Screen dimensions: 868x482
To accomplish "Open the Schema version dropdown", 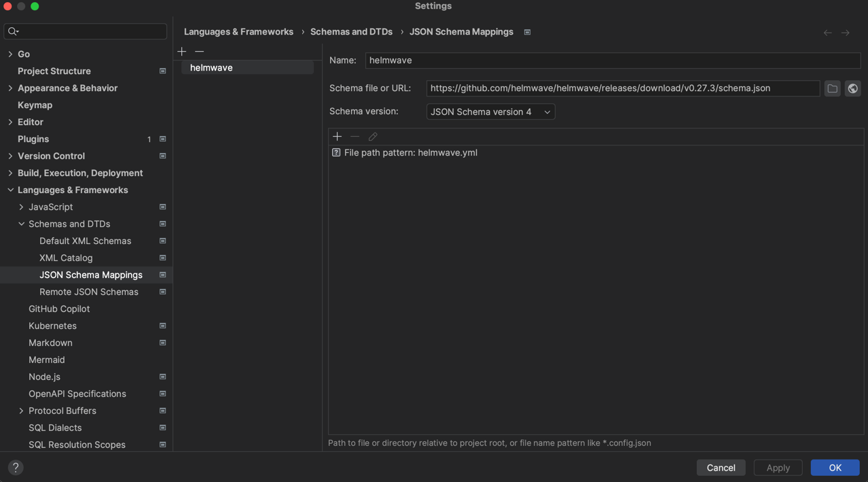I will (x=490, y=111).
